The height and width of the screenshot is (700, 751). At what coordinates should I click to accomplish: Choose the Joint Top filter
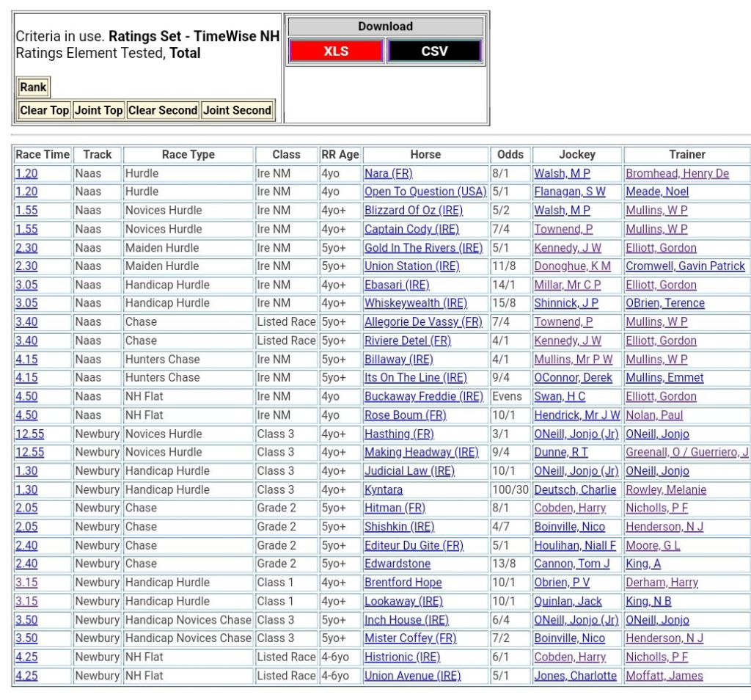tap(98, 110)
